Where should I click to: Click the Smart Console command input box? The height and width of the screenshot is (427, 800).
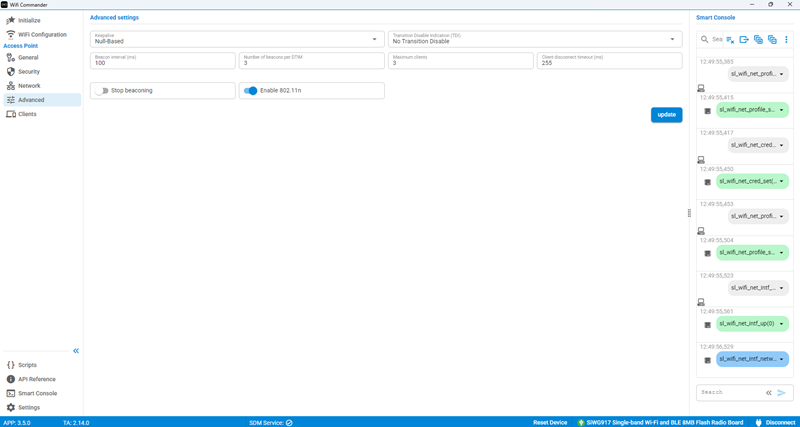click(731, 393)
